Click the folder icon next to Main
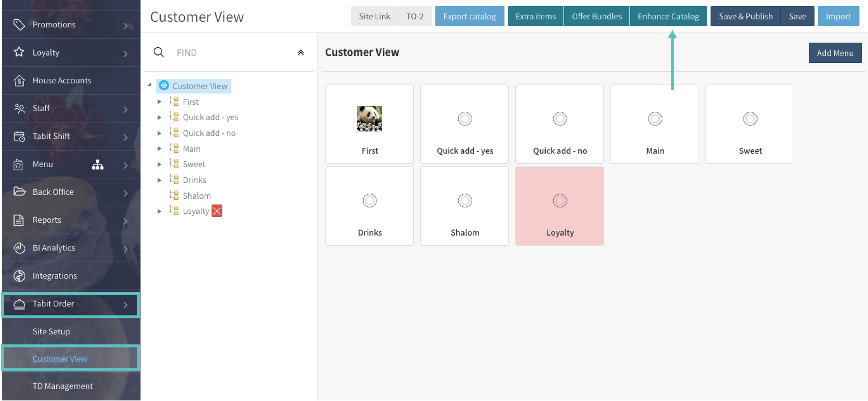The height and width of the screenshot is (401, 868). pos(174,148)
